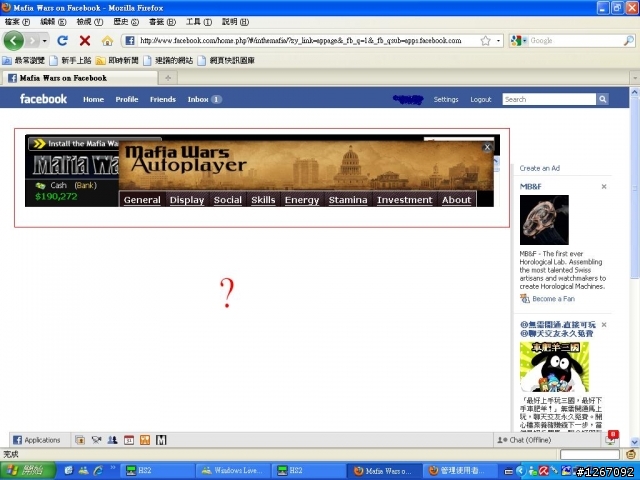
Task: Open the 編輯 (Edit) menu
Action: pos(53,22)
